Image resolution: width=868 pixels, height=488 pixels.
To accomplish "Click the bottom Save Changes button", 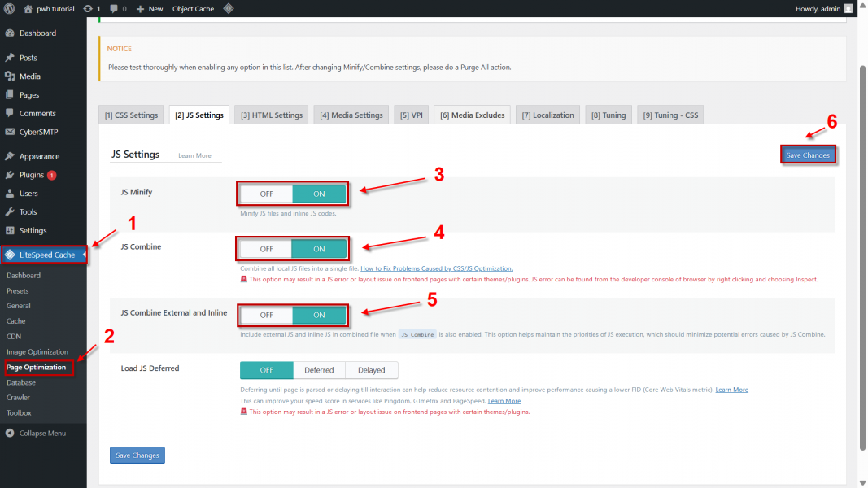I will tap(137, 455).
